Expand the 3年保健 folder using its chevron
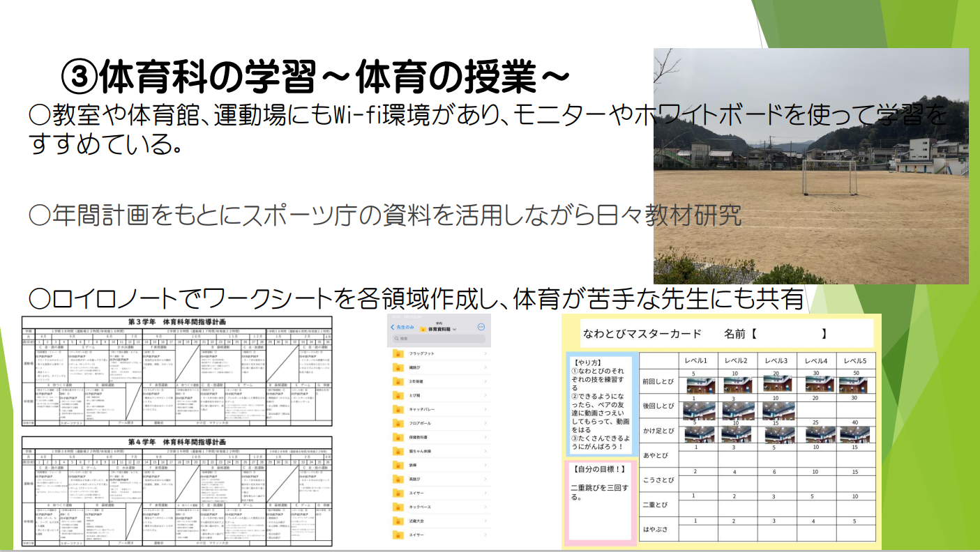The image size is (980, 552). [485, 381]
